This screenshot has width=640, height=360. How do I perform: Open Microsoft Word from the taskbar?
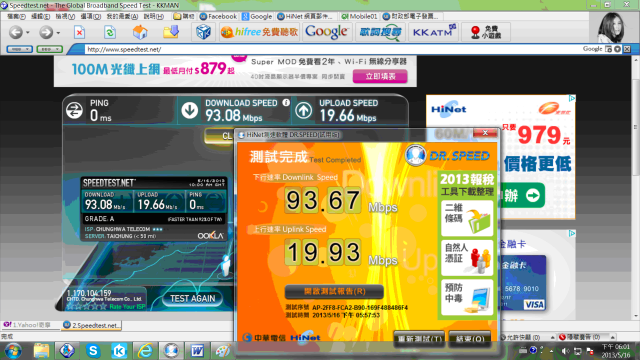coord(197,351)
